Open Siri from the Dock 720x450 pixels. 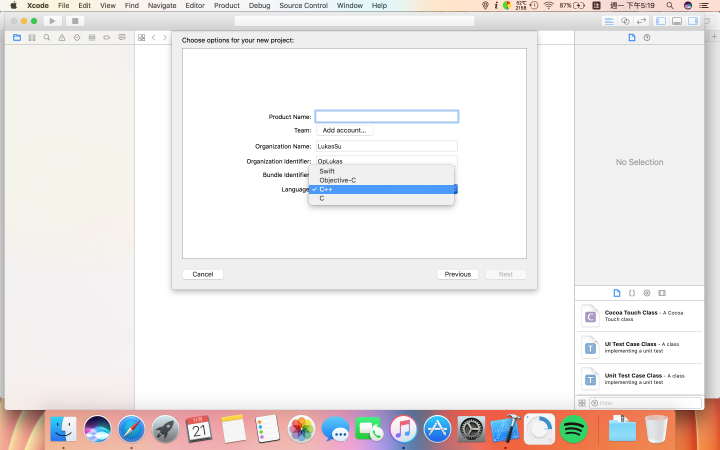click(97, 429)
